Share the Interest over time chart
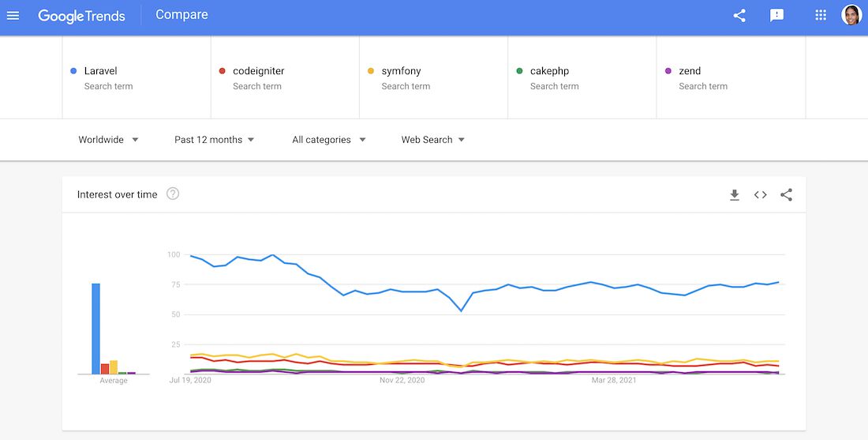Image resolution: width=868 pixels, height=440 pixels. coord(786,194)
